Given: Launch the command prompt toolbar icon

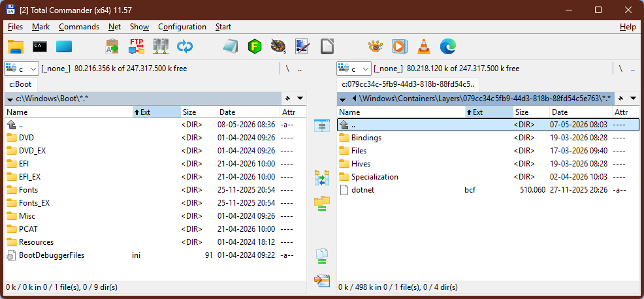Looking at the screenshot, I should tap(40, 47).
